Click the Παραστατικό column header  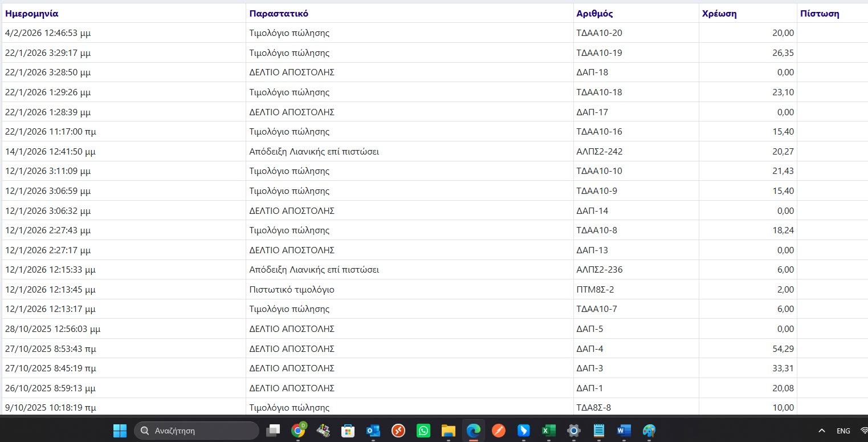coord(279,14)
